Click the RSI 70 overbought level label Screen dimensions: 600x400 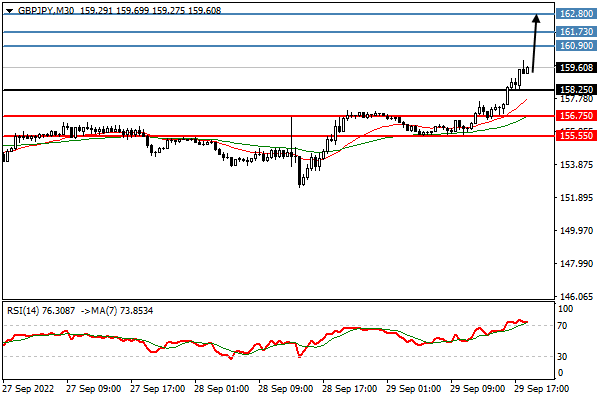(562, 326)
